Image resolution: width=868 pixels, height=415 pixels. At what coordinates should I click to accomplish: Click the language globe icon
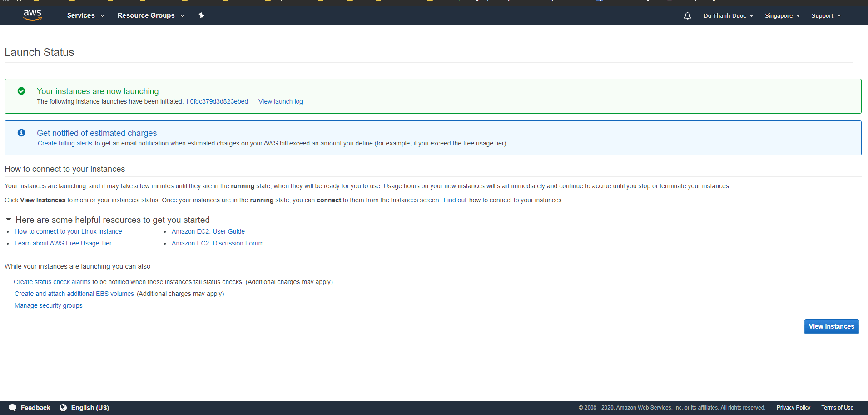(63, 408)
